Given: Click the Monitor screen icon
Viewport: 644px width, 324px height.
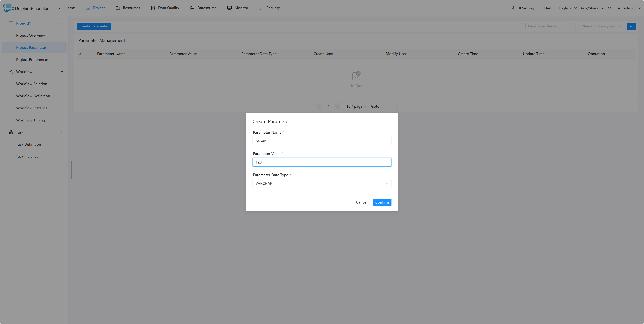Looking at the screenshot, I should pos(229,8).
